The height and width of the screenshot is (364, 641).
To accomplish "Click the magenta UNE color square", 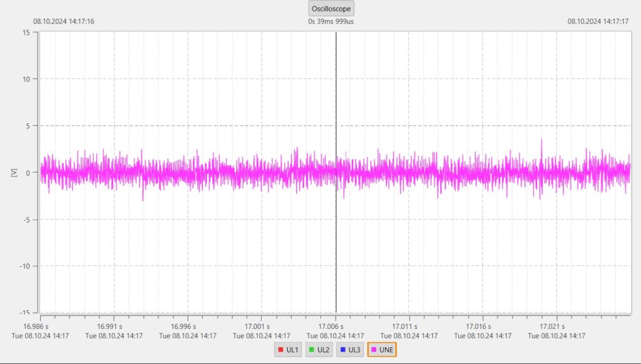I will (374, 350).
